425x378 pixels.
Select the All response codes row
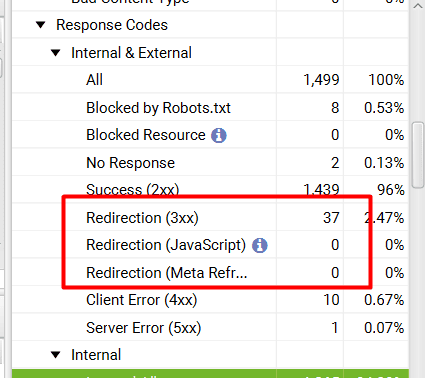click(210, 80)
